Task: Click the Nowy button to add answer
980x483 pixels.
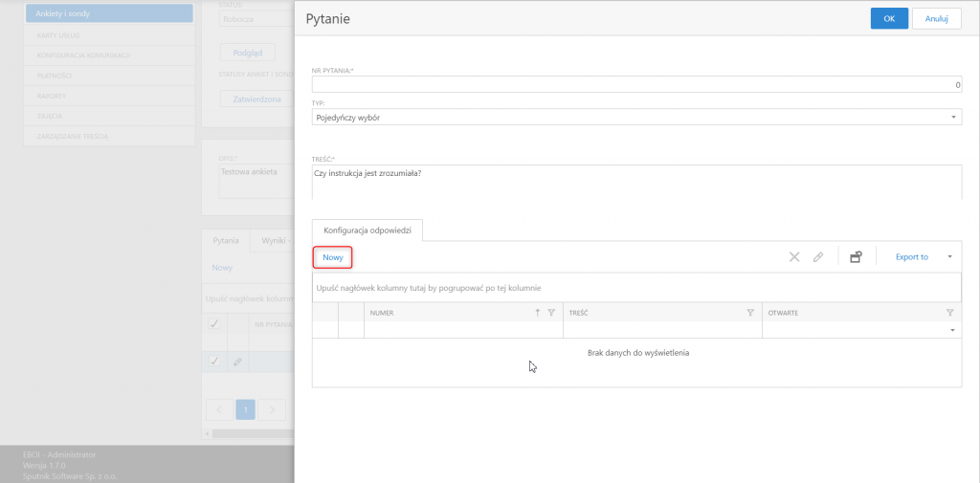Action: [x=333, y=257]
